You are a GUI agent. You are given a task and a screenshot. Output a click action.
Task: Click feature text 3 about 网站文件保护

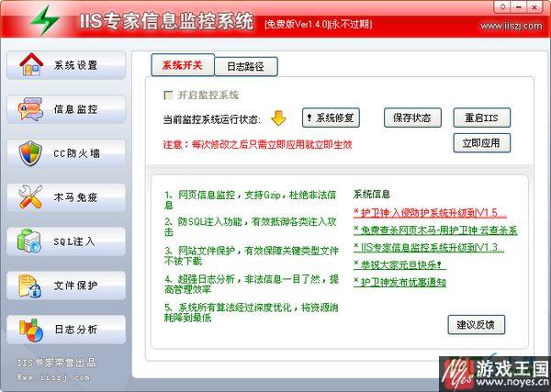click(x=252, y=256)
